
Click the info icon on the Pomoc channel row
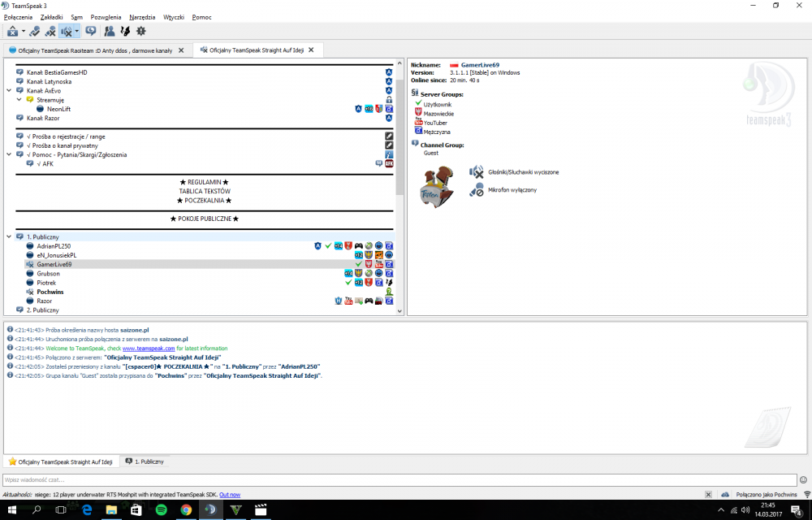pyautogui.click(x=389, y=154)
